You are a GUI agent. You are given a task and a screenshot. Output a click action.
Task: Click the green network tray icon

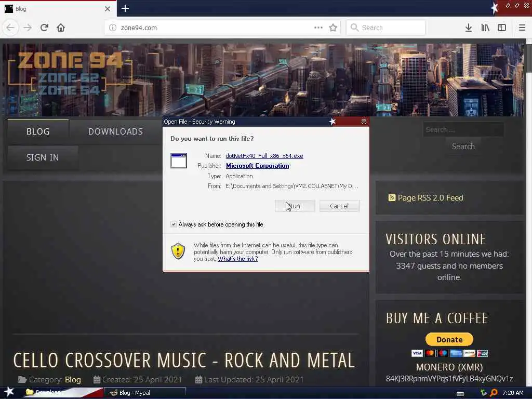pos(484,393)
